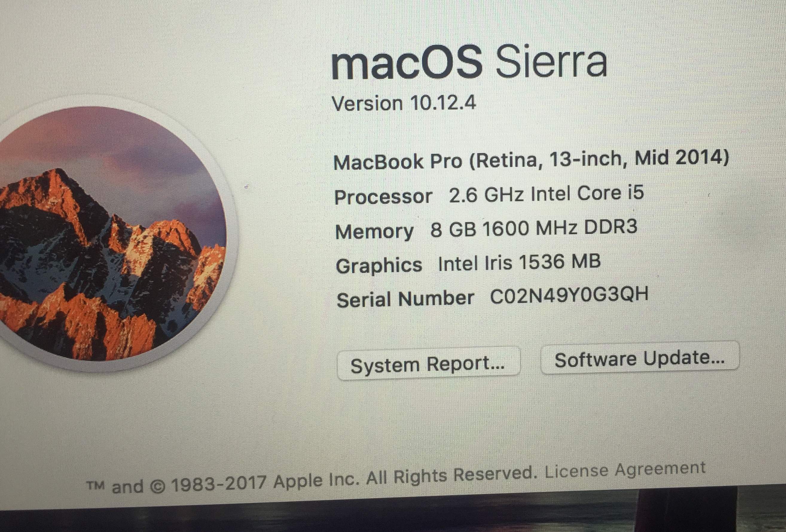This screenshot has width=786, height=532.
Task: Click the Processor label
Action: click(x=383, y=197)
